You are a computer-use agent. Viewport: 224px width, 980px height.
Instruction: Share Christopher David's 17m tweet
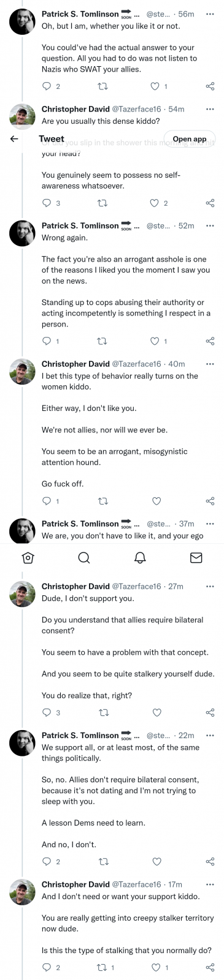pyautogui.click(x=210, y=967)
